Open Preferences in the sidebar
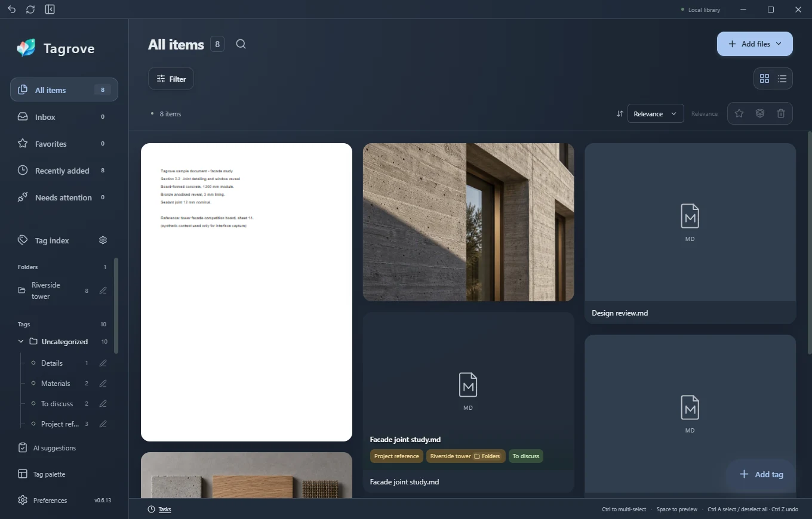Image resolution: width=812 pixels, height=519 pixels. (50, 501)
